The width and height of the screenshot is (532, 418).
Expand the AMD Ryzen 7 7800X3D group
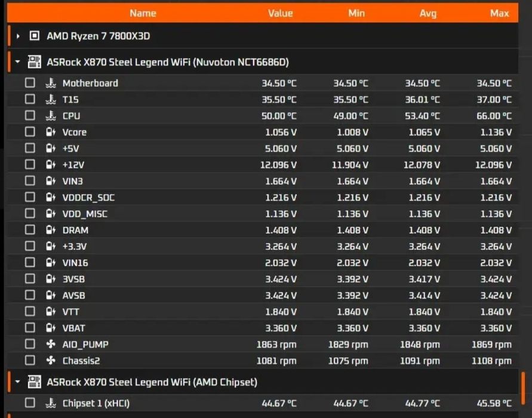(x=18, y=36)
